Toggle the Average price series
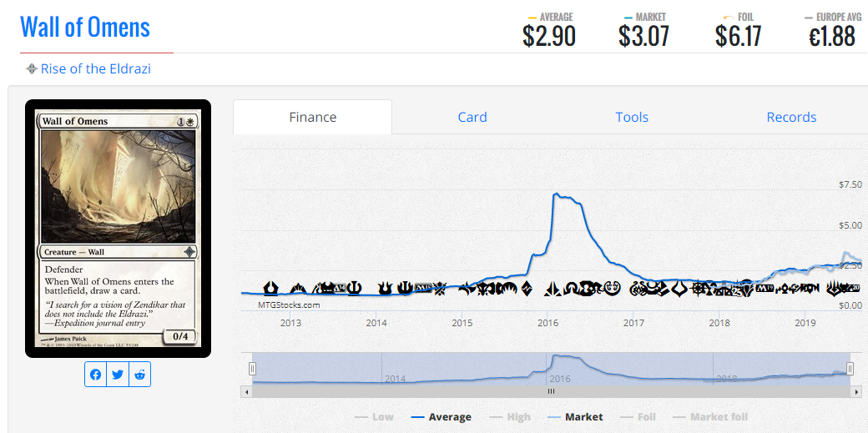 [x=442, y=417]
